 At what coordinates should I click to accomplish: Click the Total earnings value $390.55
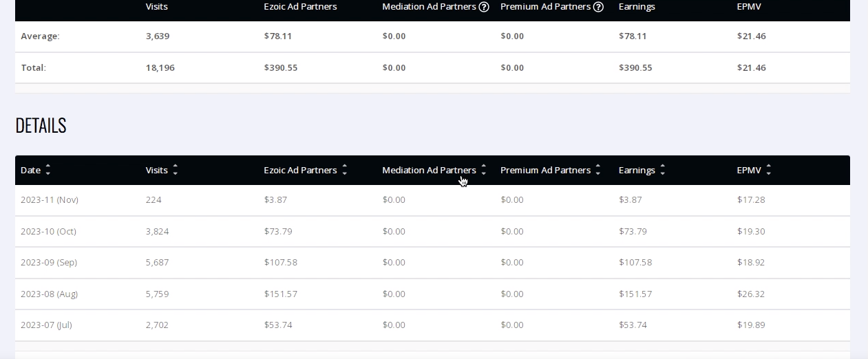pos(635,67)
